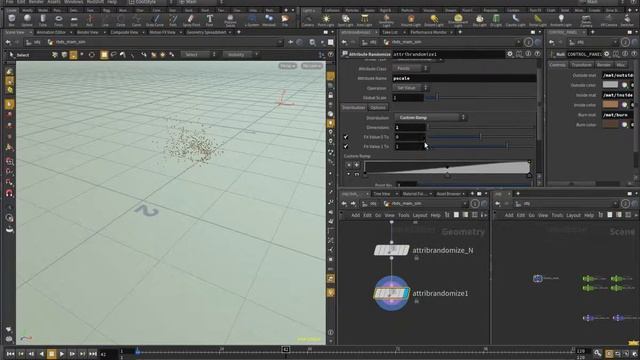Click the Outside color swatch

(x=610, y=85)
